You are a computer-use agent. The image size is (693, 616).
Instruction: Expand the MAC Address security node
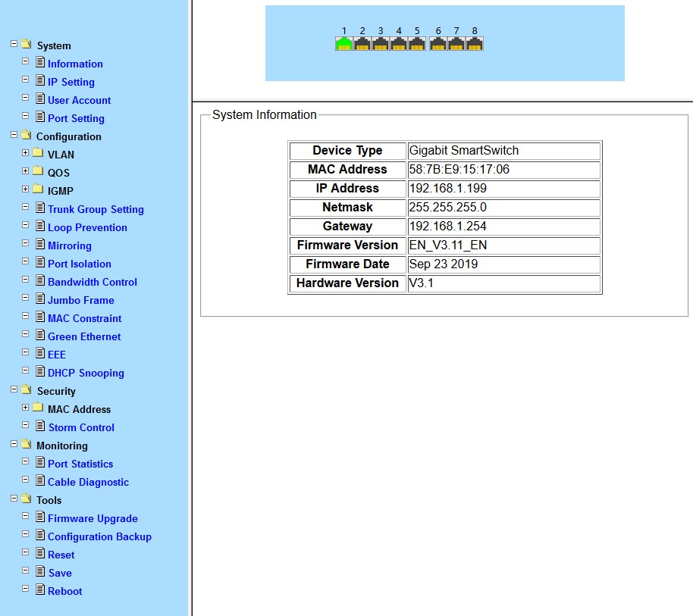coord(26,408)
